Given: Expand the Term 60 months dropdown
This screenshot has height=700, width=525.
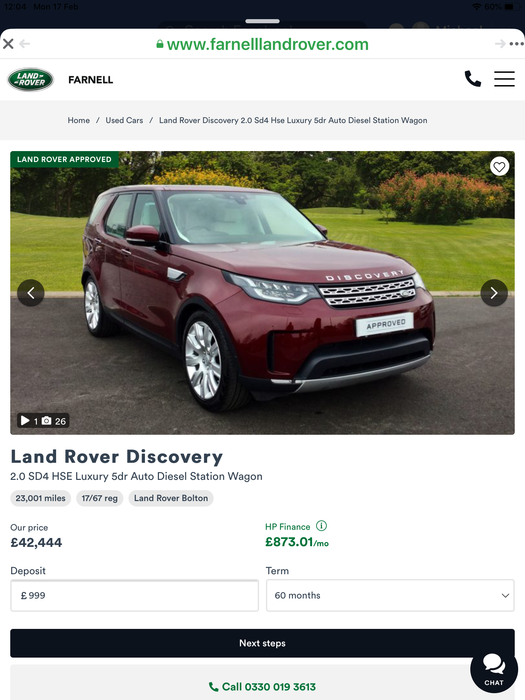Looking at the screenshot, I should pyautogui.click(x=390, y=596).
